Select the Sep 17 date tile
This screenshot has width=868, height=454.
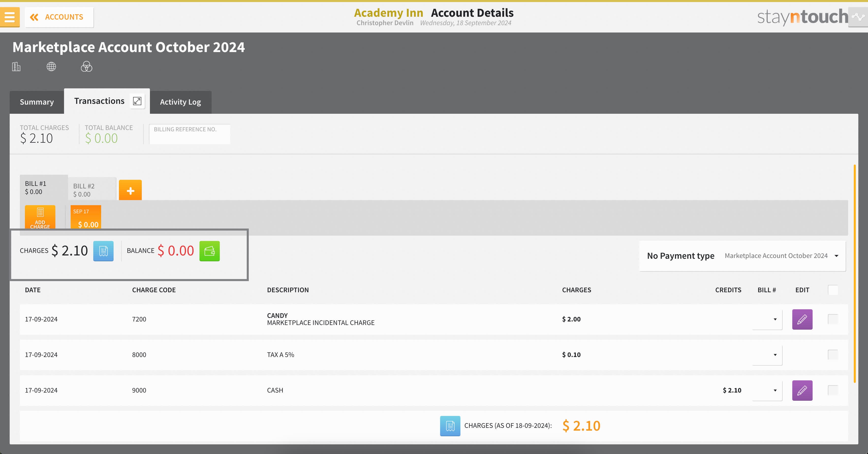[86, 217]
